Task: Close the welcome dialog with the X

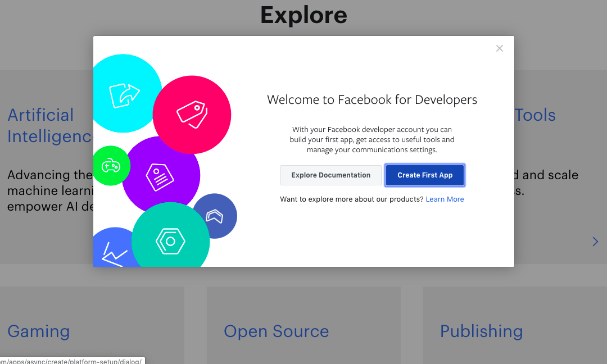Action: coord(499,48)
